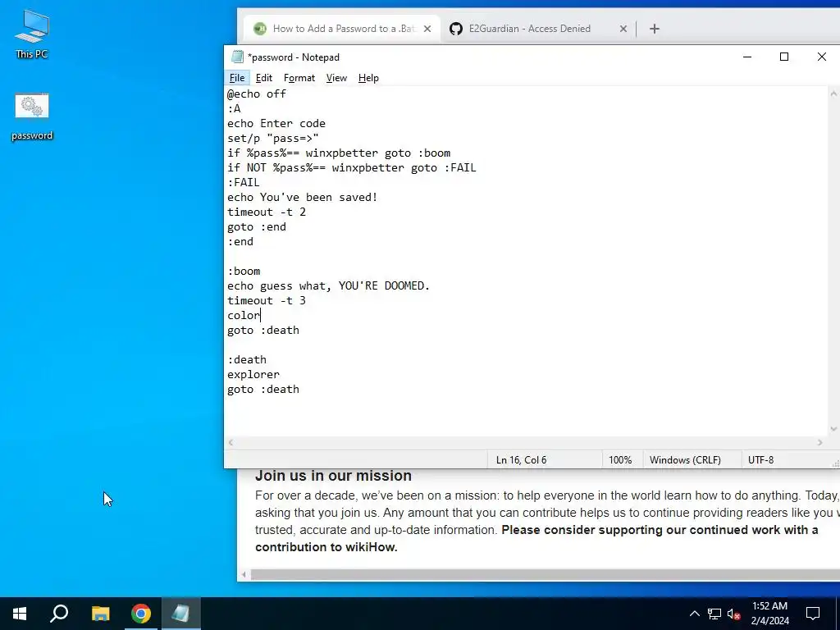Open the This PC desktop icon
The image size is (840, 630).
32,34
